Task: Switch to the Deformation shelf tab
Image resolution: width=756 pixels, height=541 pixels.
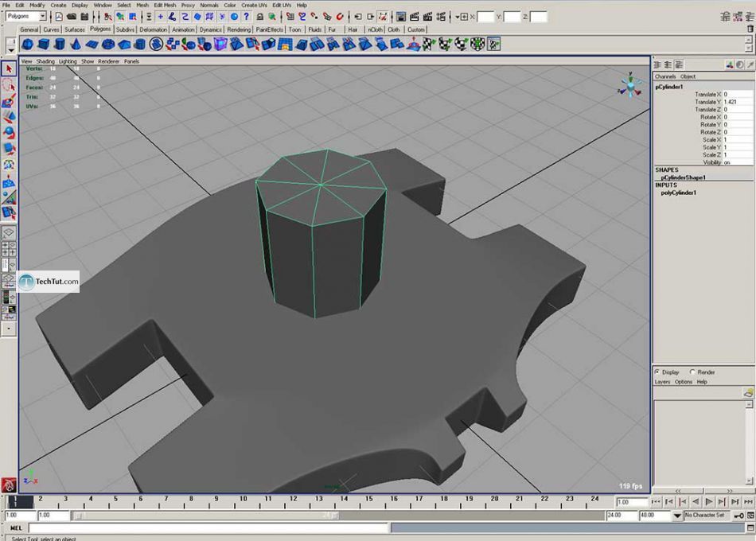Action: coord(153,29)
